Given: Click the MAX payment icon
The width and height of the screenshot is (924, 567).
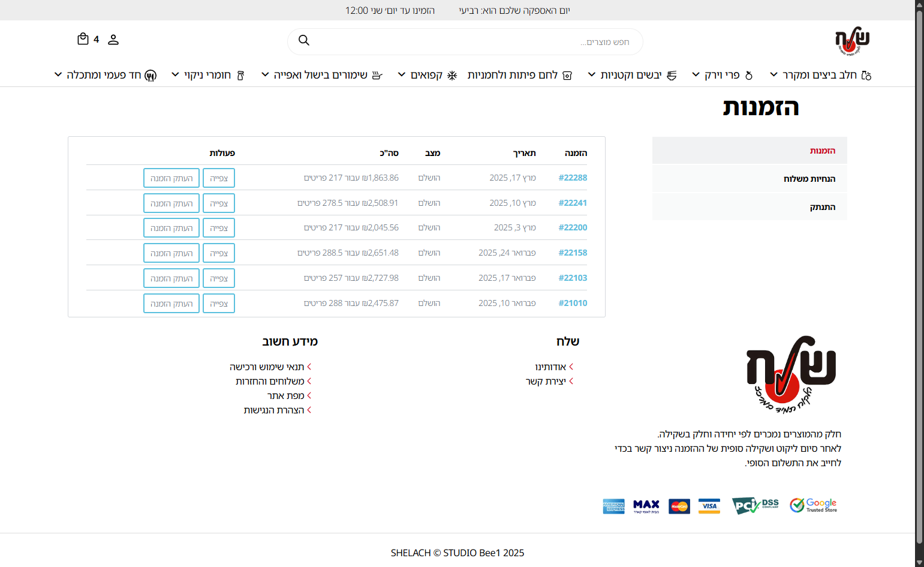Looking at the screenshot, I should (646, 506).
